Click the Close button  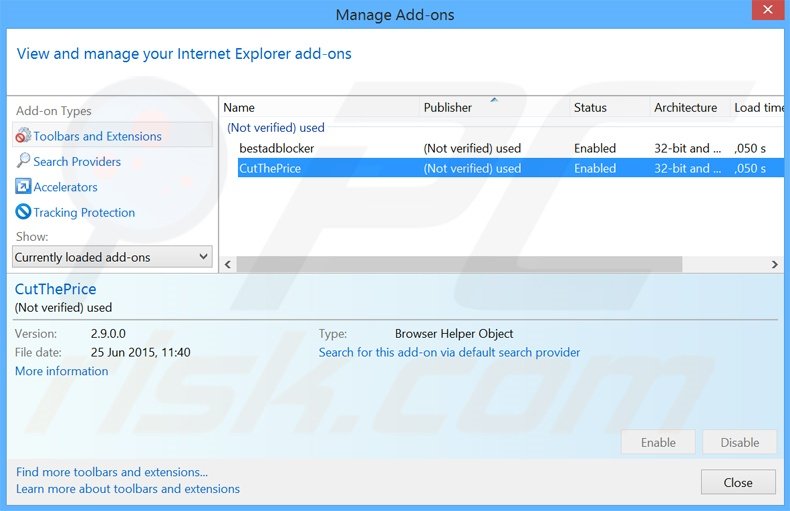click(x=738, y=482)
